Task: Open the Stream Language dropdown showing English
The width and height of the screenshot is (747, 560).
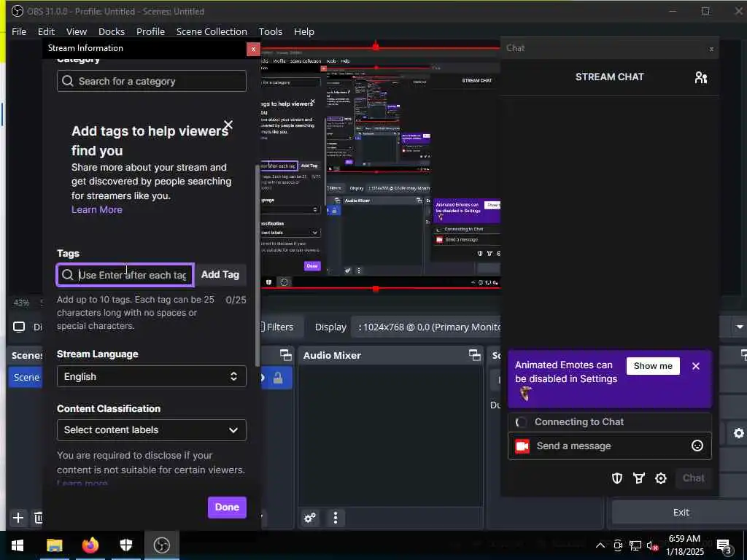Action: 152,376
